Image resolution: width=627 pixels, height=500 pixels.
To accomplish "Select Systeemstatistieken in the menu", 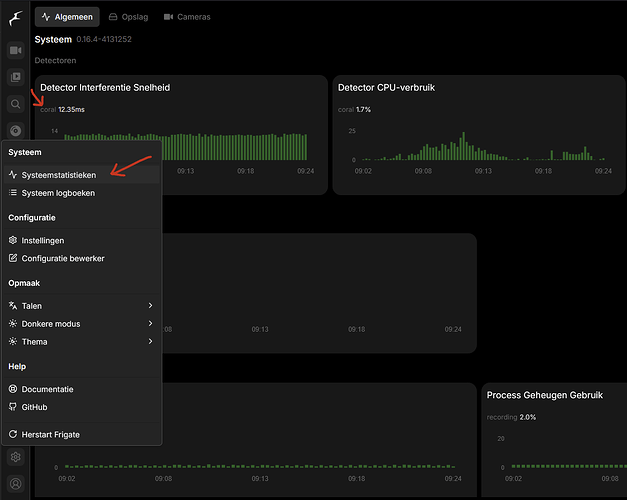I will pos(58,175).
